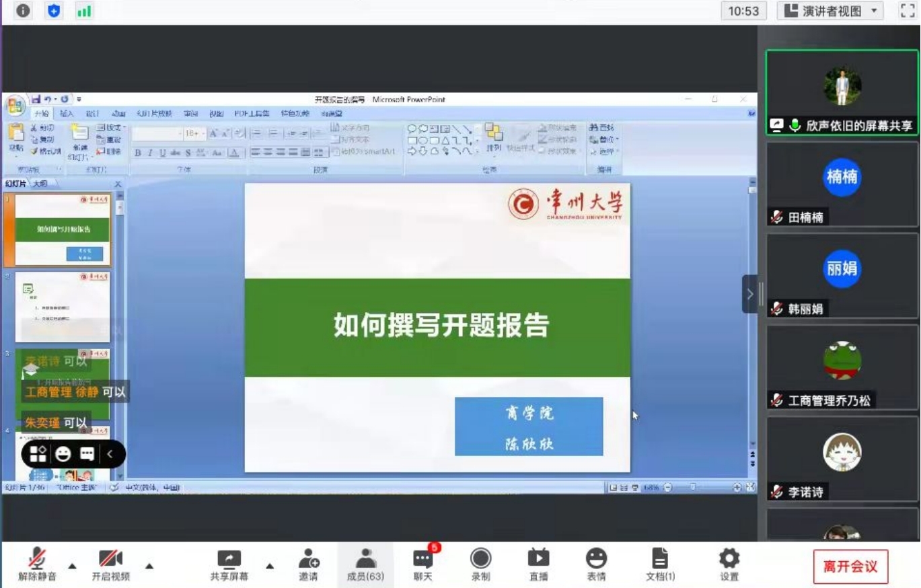This screenshot has width=921, height=588.
Task: Select 田楠楠's participant tile
Action: click(842, 184)
